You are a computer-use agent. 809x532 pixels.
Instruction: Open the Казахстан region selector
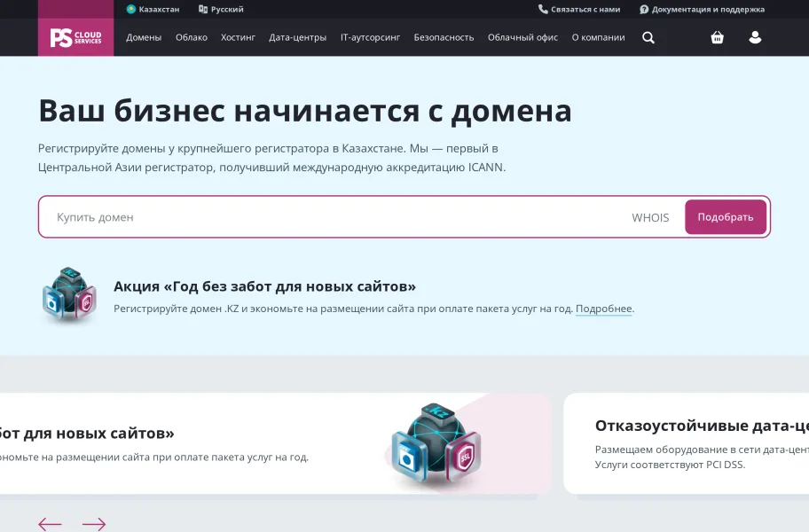pos(153,9)
